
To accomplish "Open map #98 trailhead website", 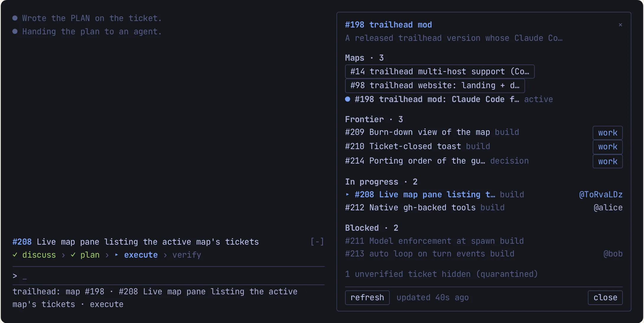I will point(435,85).
